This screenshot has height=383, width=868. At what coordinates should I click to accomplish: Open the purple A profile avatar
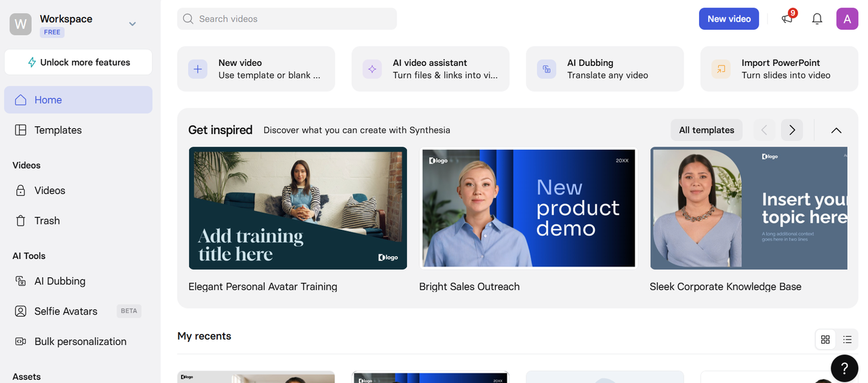point(847,19)
